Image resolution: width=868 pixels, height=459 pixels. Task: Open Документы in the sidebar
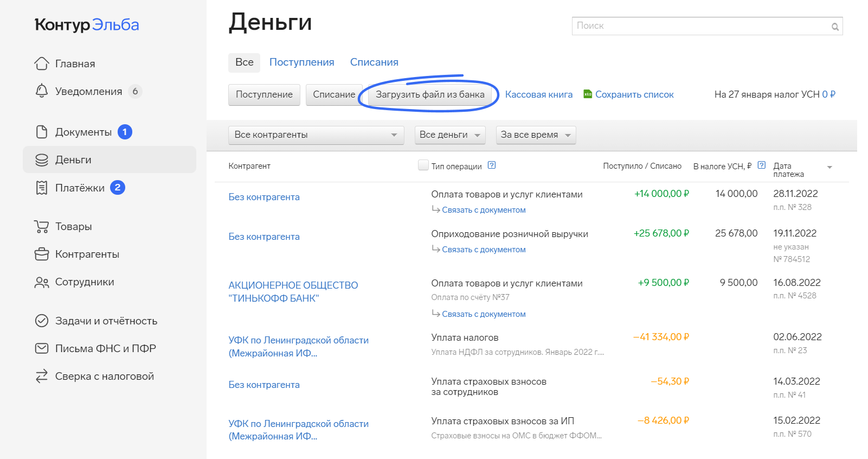[x=83, y=132]
